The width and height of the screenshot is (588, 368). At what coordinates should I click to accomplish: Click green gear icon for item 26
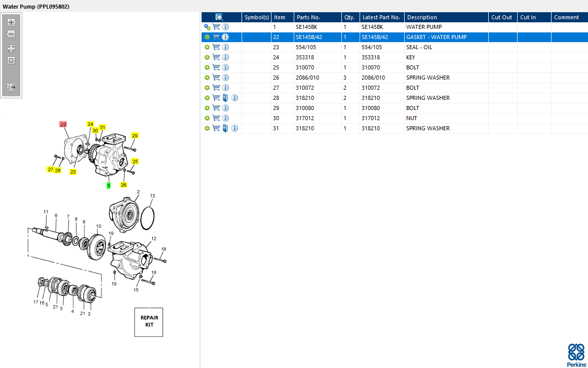click(x=207, y=78)
